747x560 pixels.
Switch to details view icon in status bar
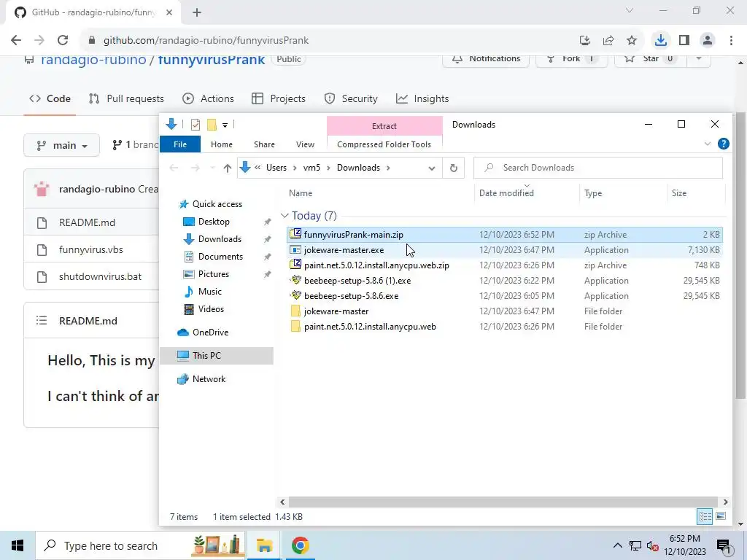705,516
